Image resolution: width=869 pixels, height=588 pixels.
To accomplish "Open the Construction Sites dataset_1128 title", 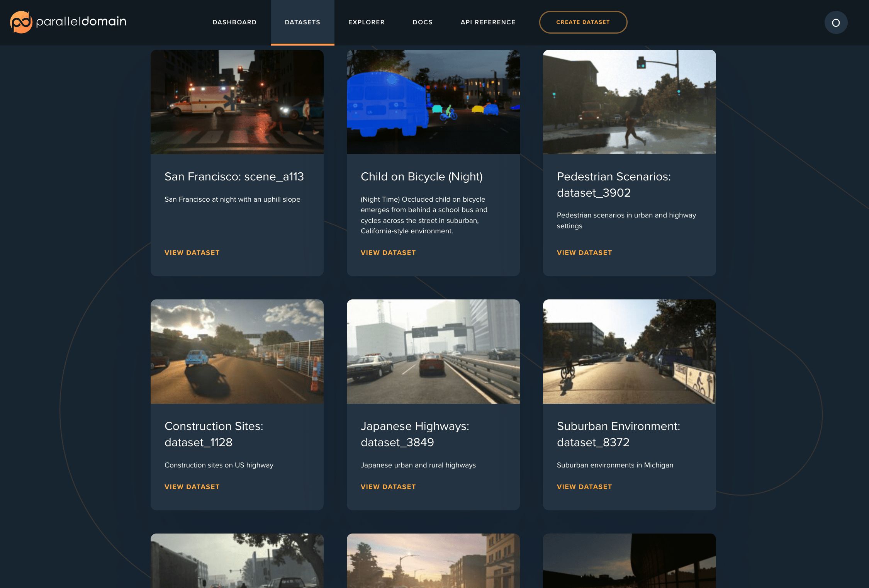I will point(214,434).
